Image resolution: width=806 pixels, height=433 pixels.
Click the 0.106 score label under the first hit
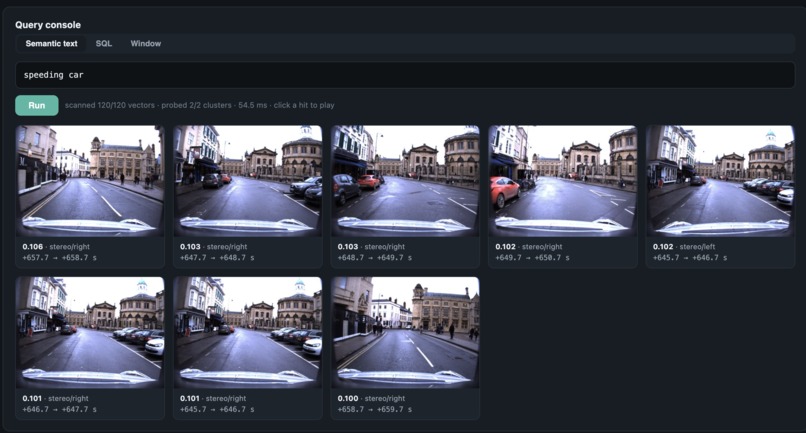tap(32, 247)
